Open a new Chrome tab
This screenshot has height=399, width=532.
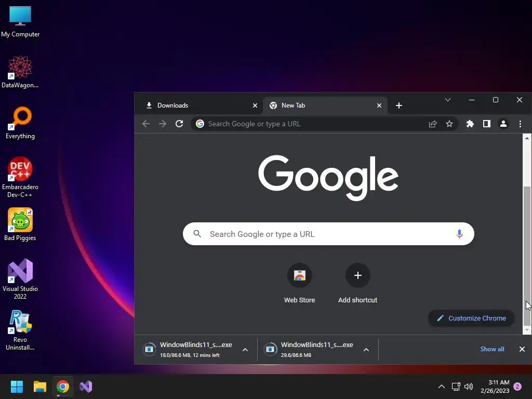399,105
